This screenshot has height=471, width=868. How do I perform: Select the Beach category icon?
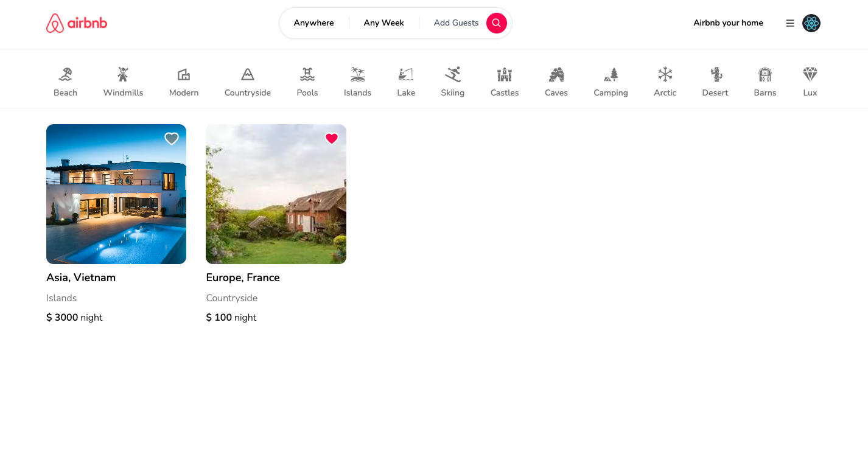pos(65,74)
